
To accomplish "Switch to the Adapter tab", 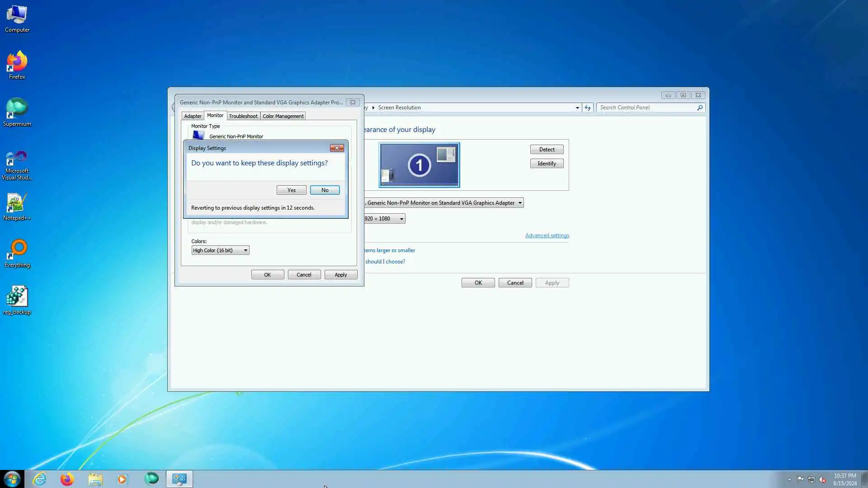I will coord(193,116).
